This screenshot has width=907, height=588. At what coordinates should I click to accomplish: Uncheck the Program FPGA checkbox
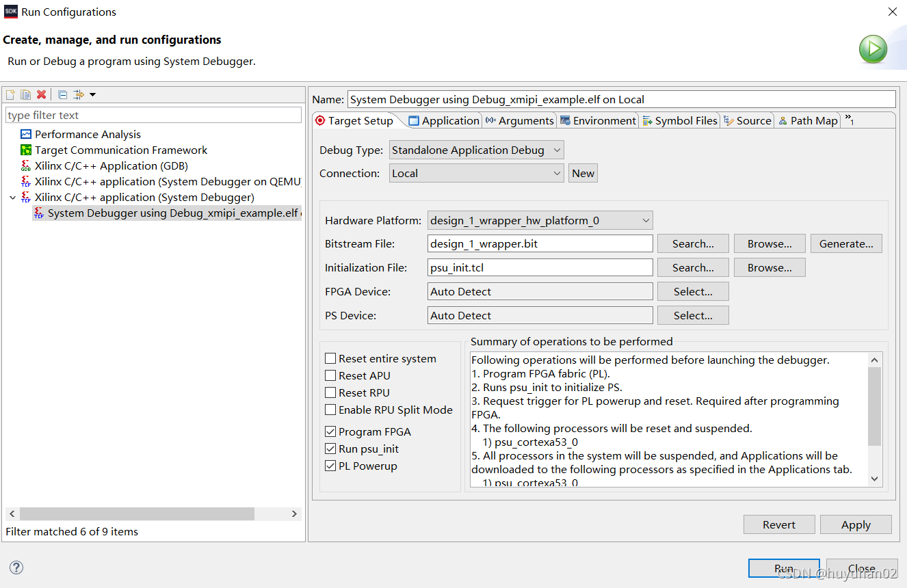[x=330, y=431]
